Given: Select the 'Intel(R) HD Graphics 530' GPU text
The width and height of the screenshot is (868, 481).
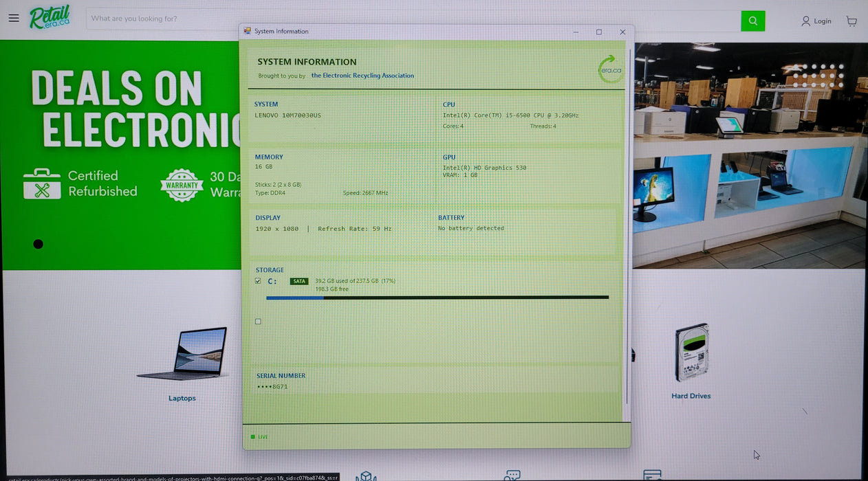Looking at the screenshot, I should [484, 168].
